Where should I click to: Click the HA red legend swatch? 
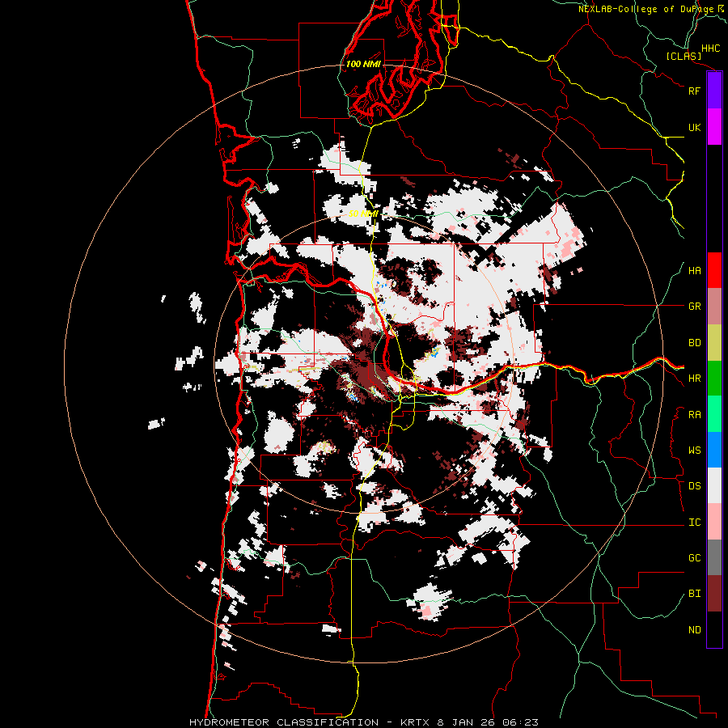coord(714,270)
